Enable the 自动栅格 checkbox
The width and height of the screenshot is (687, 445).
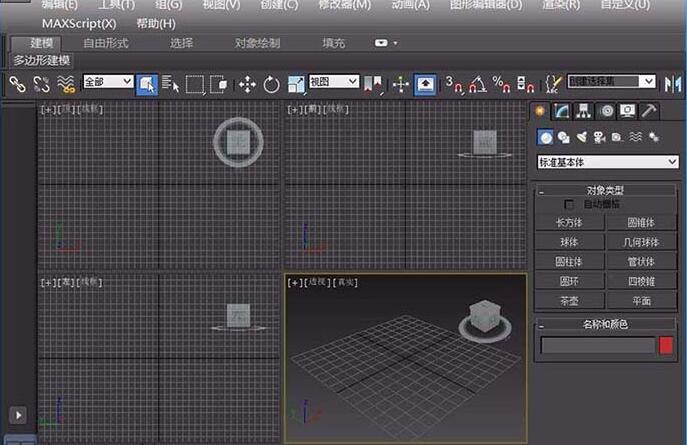(x=571, y=204)
